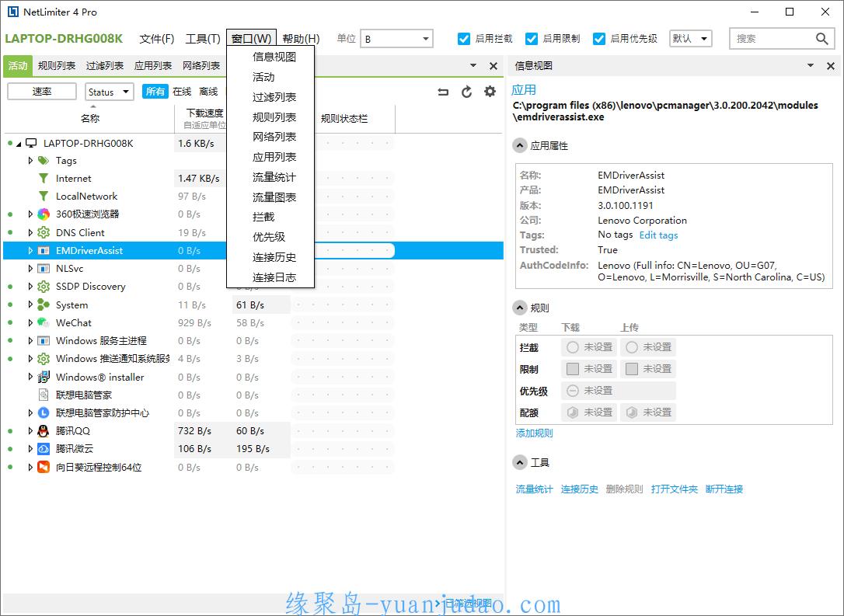Image resolution: width=844 pixels, height=616 pixels.
Task: Collapse the 工具 section
Action: click(x=519, y=463)
